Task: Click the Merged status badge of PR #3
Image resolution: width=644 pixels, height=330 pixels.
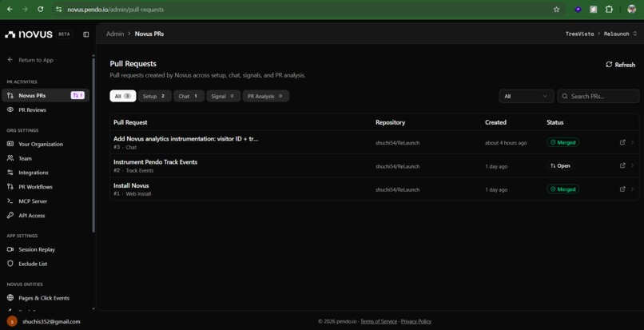Action: (x=563, y=142)
